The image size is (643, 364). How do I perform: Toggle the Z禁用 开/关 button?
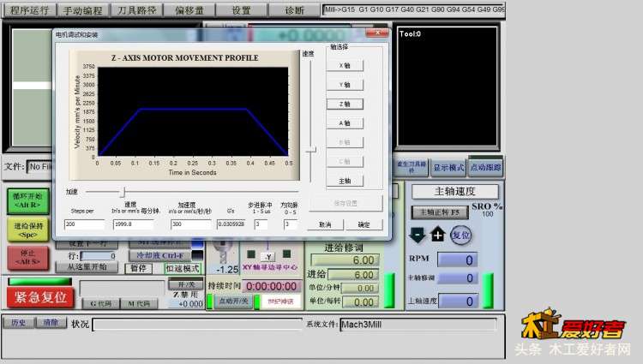(186, 284)
